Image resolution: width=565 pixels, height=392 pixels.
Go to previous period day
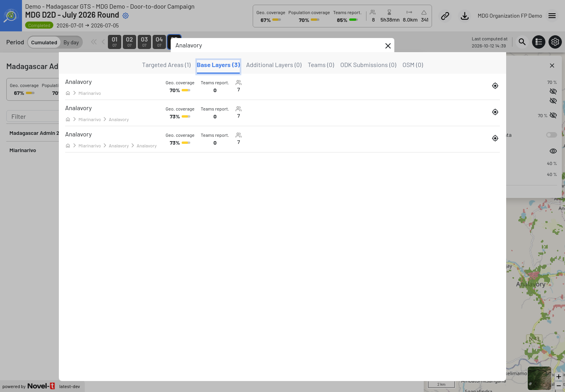click(x=103, y=42)
